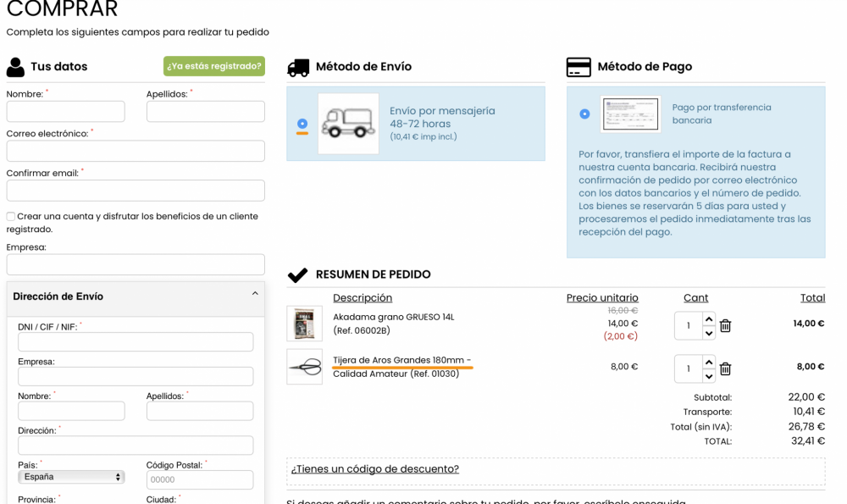Image resolution: width=847 pixels, height=504 pixels.
Task: Click the TOTAL value 32,41 €
Action: point(807,441)
